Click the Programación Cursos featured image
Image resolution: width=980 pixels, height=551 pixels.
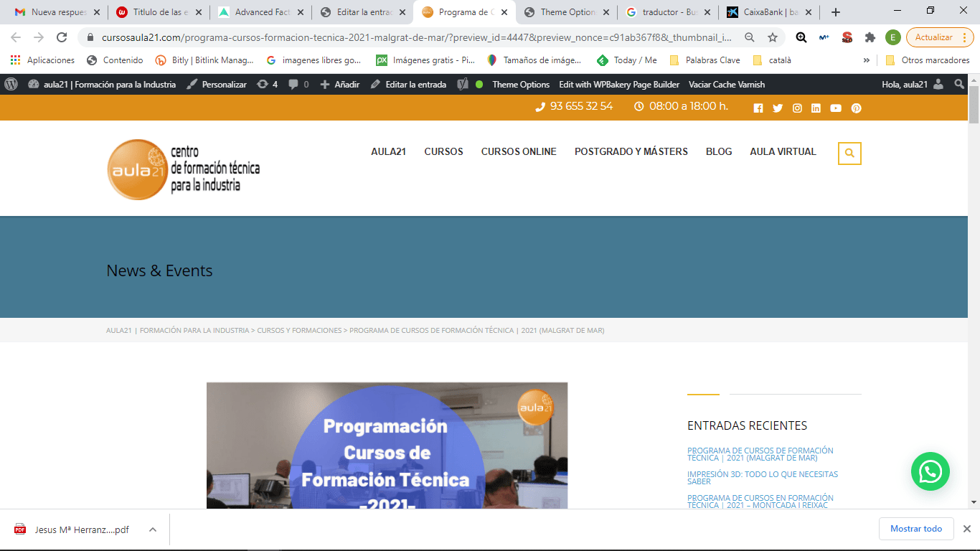pyautogui.click(x=387, y=446)
